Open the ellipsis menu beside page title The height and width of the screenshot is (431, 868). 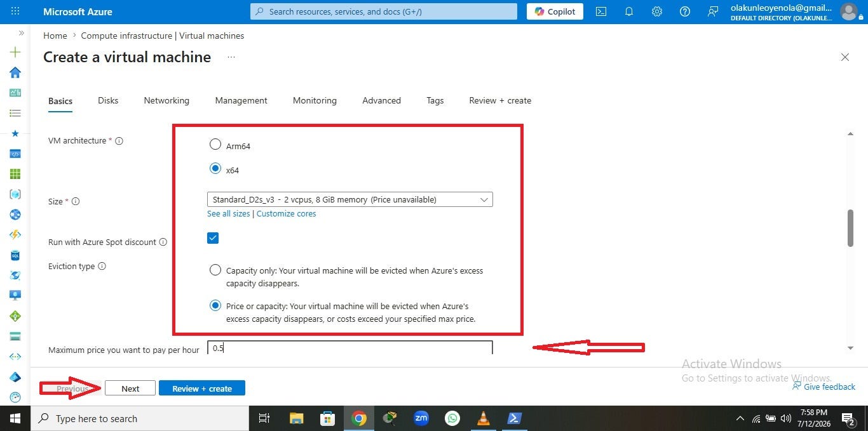coord(231,57)
